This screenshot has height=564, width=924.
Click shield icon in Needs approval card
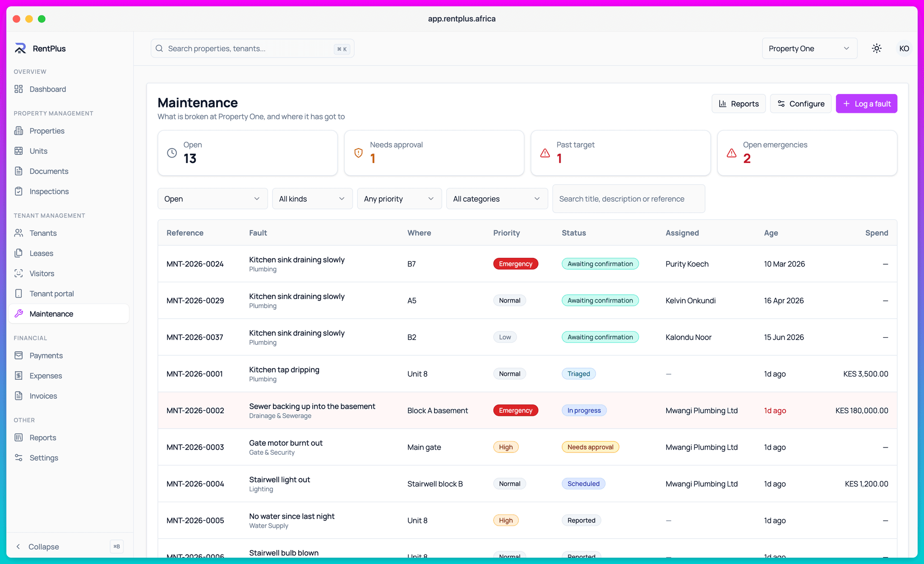tap(358, 153)
